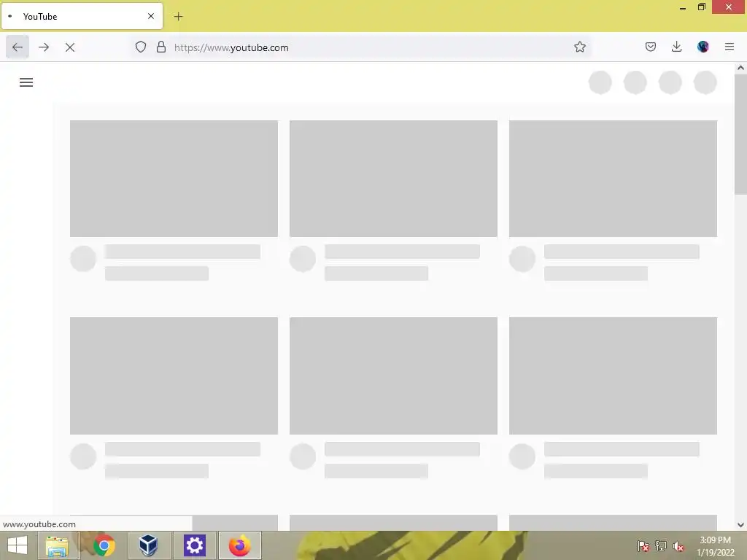
Task: Close the YouTube tab
Action: point(151,16)
